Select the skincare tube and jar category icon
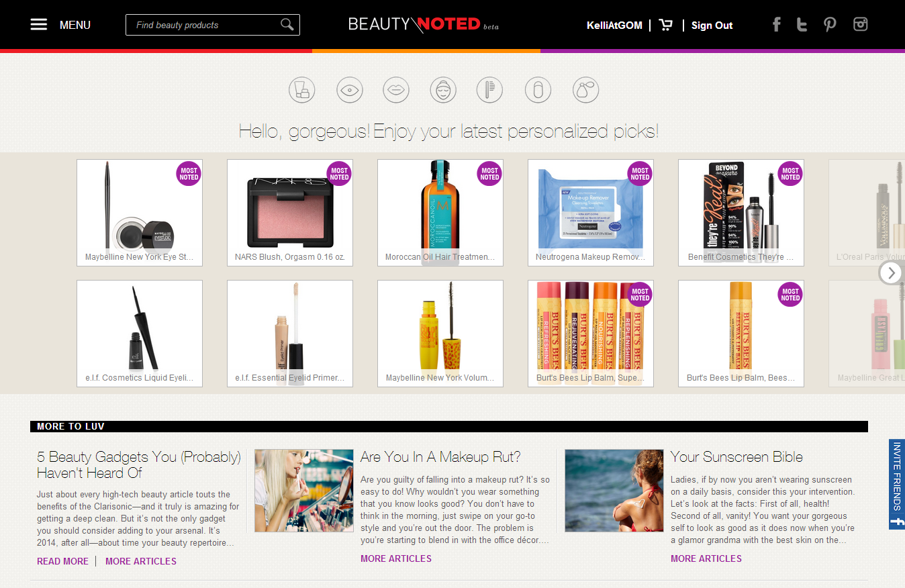This screenshot has width=905, height=588. coord(302,90)
